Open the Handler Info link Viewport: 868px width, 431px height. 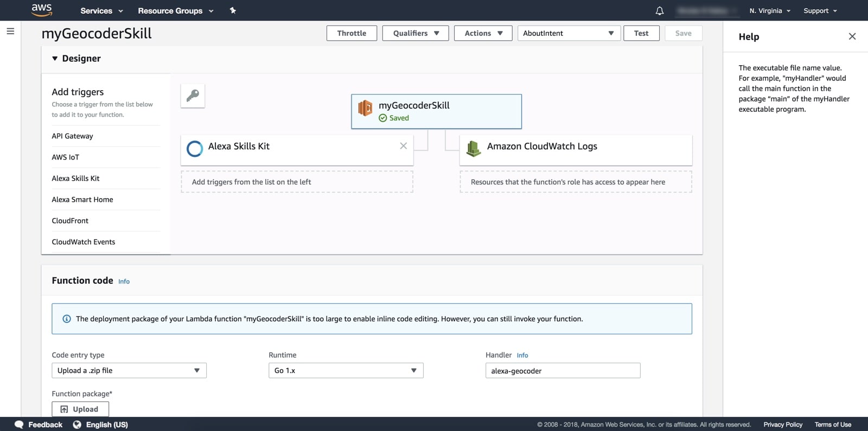click(522, 355)
